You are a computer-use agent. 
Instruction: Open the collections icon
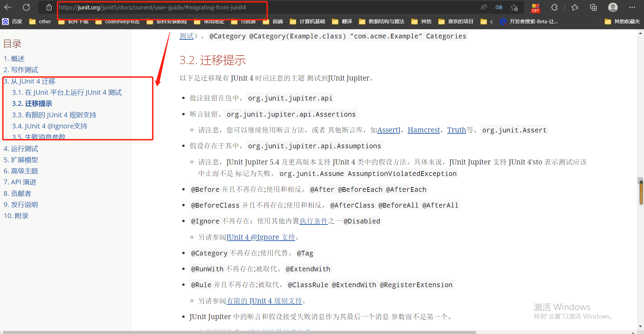[593, 7]
